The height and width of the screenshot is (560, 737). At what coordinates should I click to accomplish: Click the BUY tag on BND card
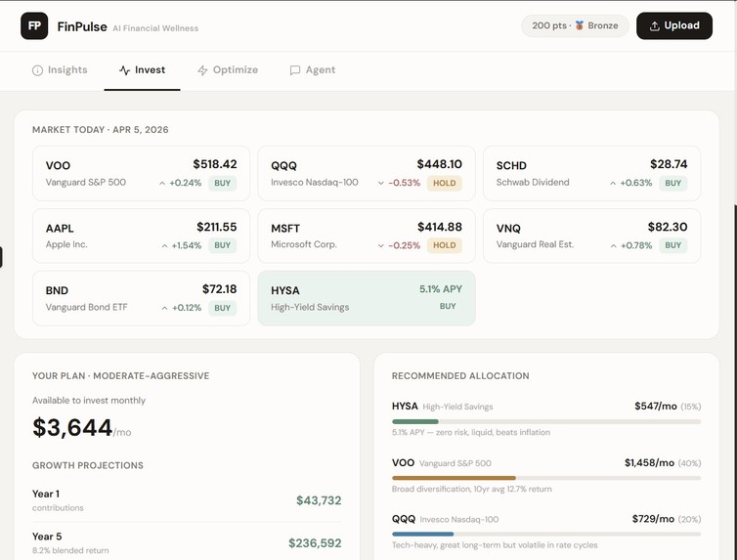coord(222,308)
